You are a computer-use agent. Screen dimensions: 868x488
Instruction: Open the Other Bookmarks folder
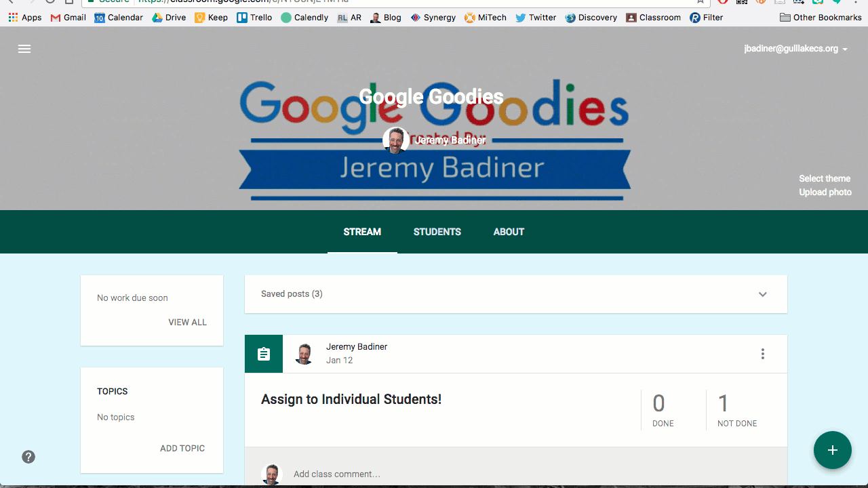821,18
